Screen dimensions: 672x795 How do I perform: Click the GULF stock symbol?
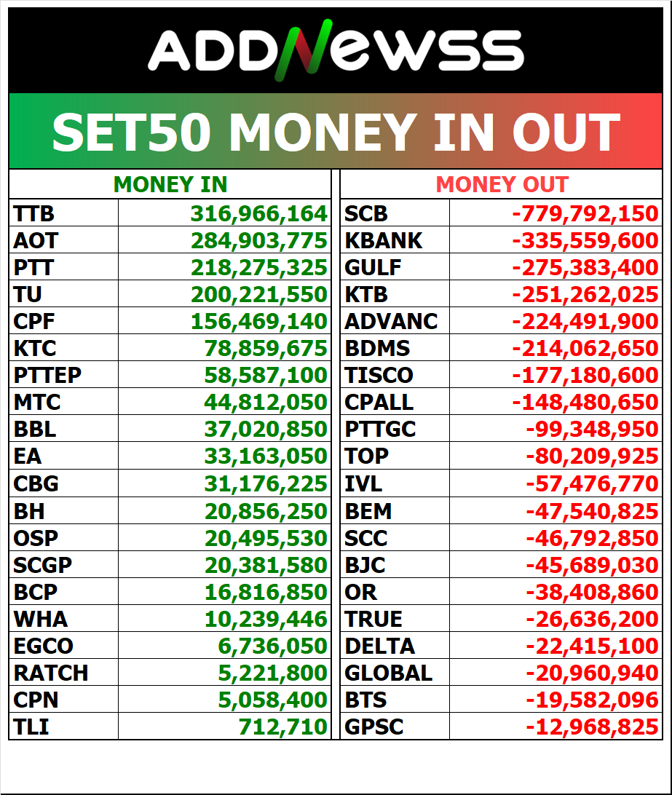point(373,267)
